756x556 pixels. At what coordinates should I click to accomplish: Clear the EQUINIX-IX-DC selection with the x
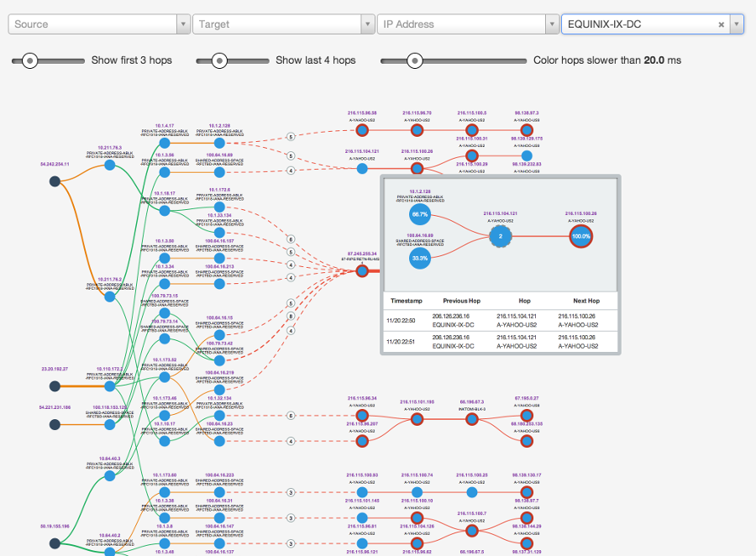click(x=722, y=24)
